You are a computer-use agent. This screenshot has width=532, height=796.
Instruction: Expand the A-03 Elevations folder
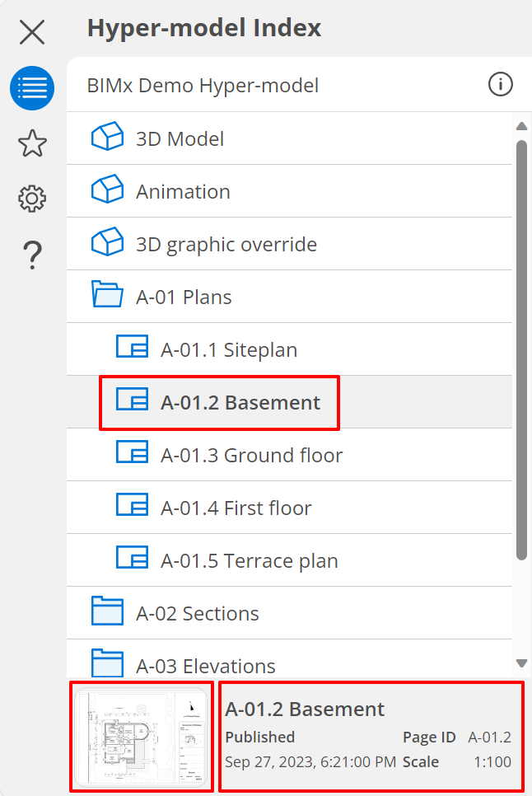107,664
